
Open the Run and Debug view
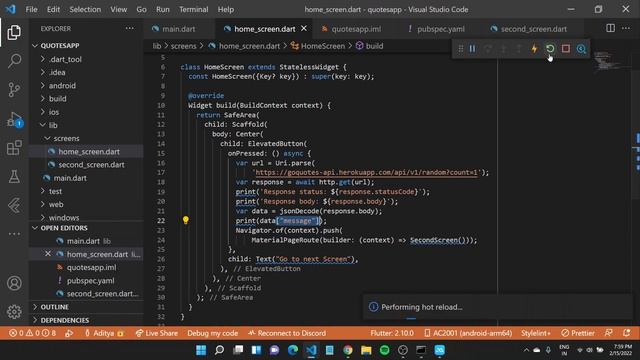coord(14,119)
